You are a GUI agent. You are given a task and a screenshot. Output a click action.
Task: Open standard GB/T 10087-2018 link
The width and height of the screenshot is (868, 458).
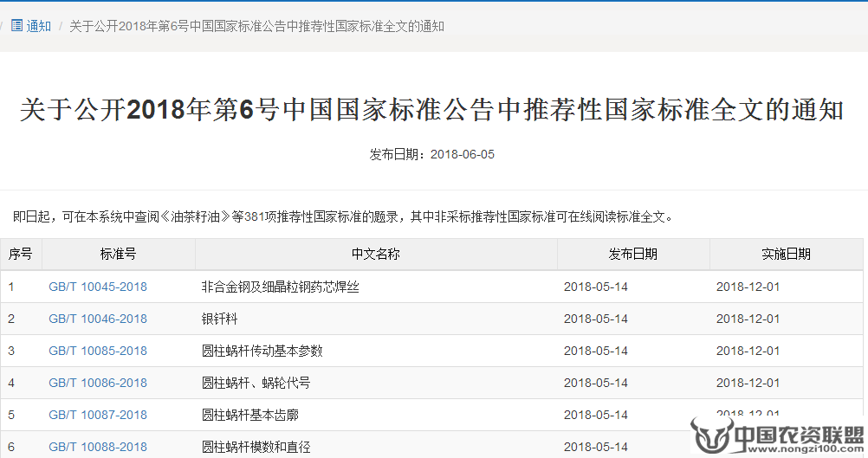point(98,415)
